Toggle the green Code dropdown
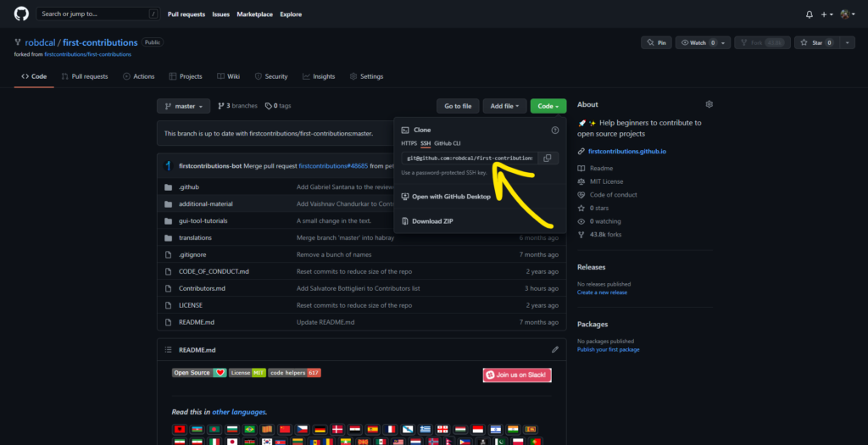This screenshot has height=445, width=868. coord(548,106)
